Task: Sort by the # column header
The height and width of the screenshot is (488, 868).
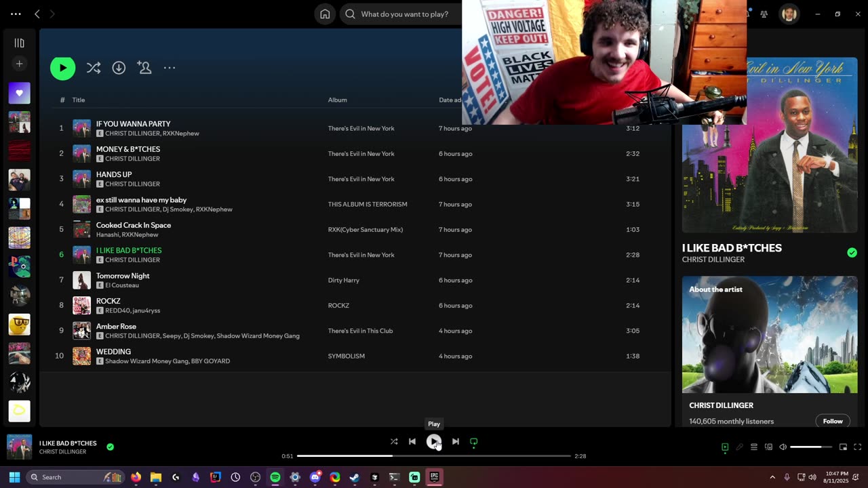Action: click(x=62, y=100)
